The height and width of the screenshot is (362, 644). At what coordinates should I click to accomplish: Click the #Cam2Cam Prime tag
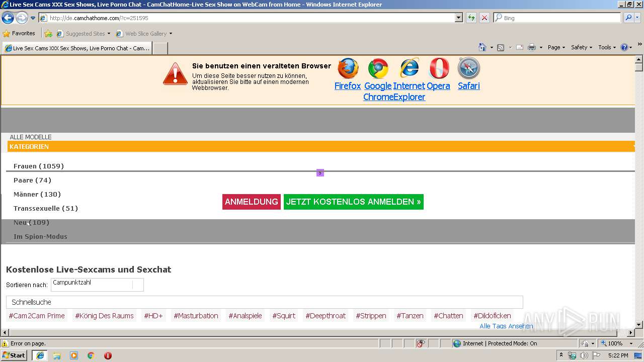(x=37, y=316)
